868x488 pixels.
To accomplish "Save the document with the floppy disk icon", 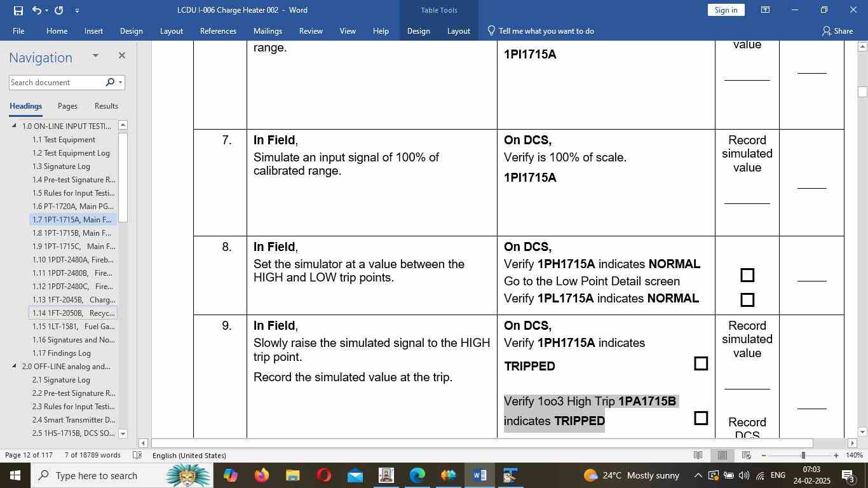I will 18,10.
